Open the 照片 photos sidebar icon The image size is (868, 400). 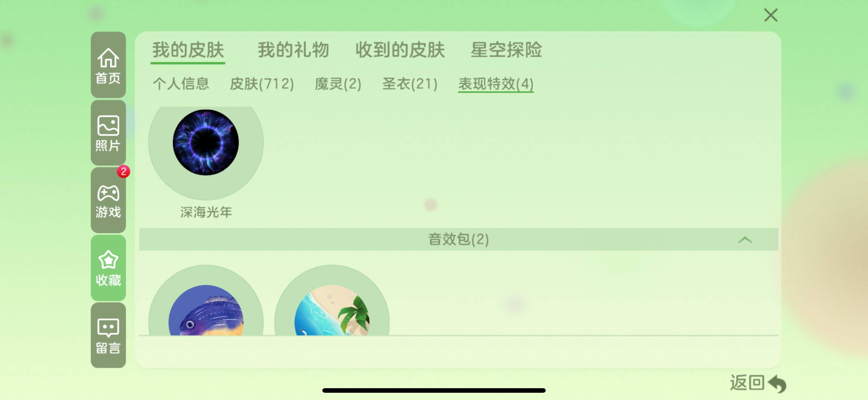(x=108, y=133)
